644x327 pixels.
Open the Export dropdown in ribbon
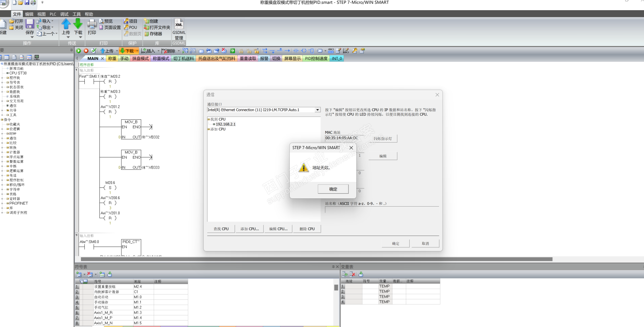(x=52, y=27)
